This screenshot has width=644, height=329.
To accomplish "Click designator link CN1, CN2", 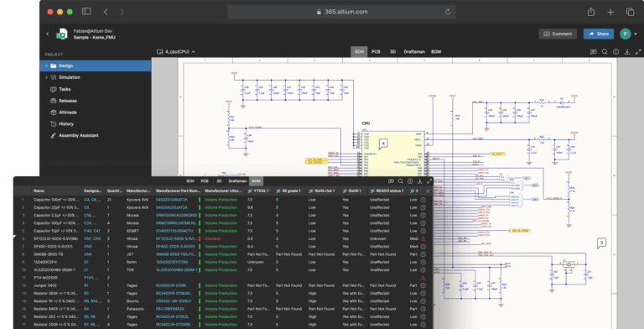I will click(92, 238).
